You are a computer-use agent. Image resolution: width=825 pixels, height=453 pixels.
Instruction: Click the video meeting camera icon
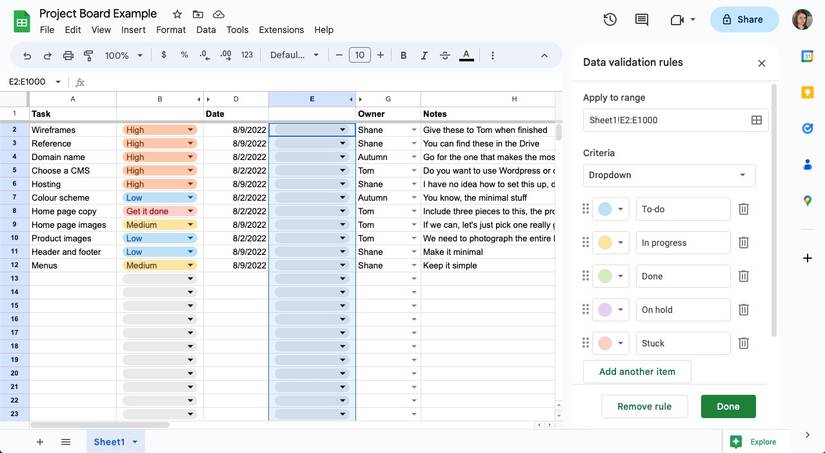[x=677, y=20]
